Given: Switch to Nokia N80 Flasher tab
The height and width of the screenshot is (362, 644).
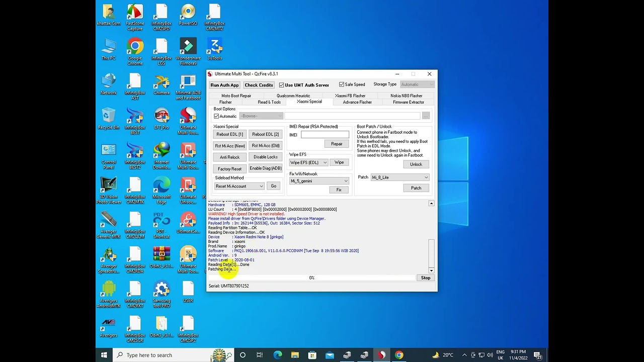Looking at the screenshot, I should [407, 96].
